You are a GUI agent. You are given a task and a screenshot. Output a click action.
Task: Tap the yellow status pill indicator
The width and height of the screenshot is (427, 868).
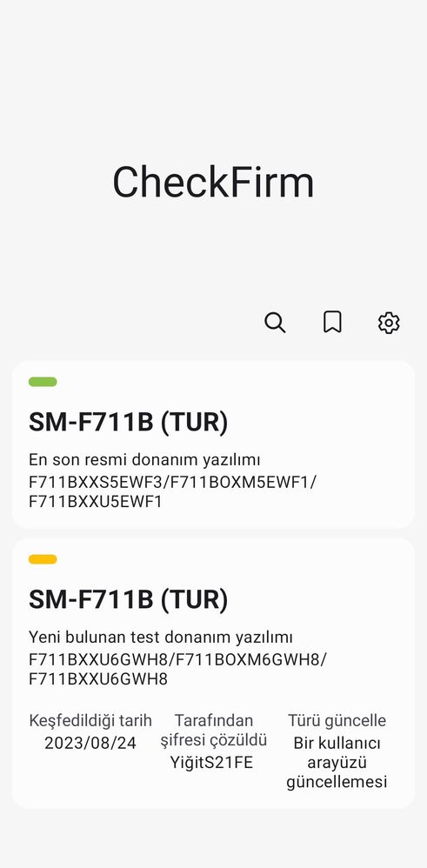point(43,559)
